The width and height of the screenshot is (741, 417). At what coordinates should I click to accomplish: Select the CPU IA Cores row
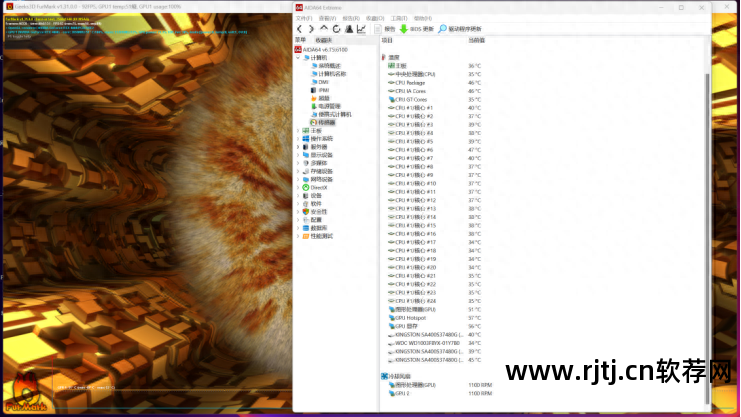click(434, 91)
